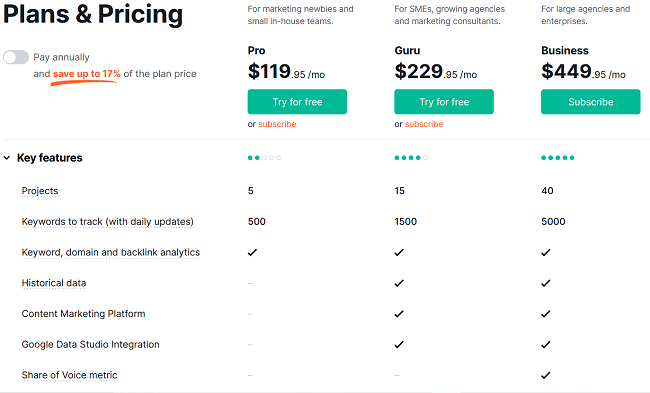Open the subscribe link under Guru

(x=424, y=124)
